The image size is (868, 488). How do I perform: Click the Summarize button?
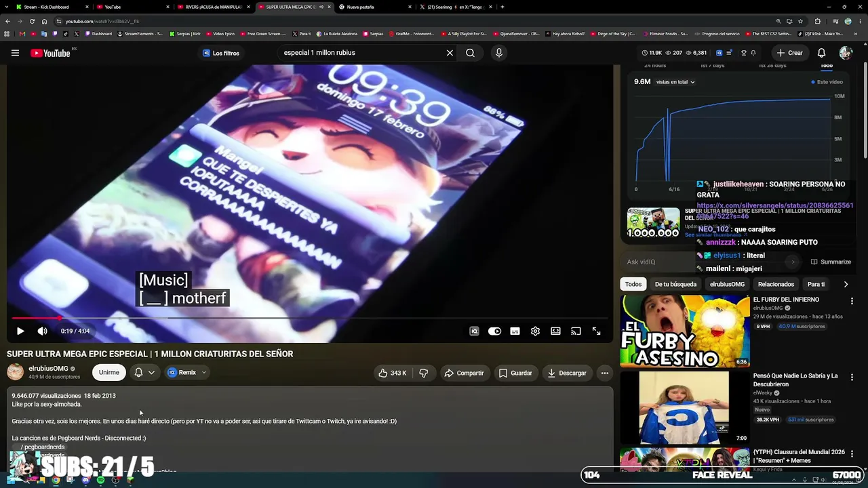click(831, 262)
